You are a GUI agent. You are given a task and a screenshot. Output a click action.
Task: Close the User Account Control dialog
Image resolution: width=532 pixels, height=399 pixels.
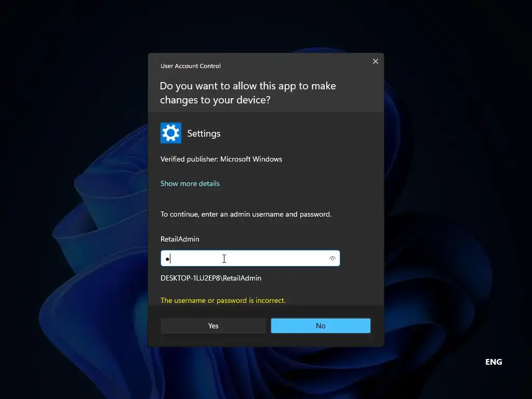(x=375, y=61)
